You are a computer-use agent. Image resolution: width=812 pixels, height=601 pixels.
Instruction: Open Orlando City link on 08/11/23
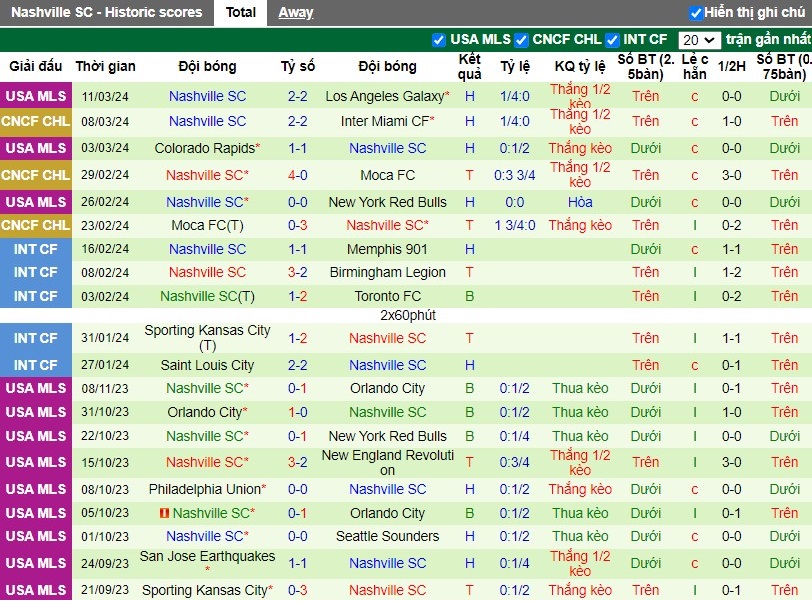pos(387,388)
